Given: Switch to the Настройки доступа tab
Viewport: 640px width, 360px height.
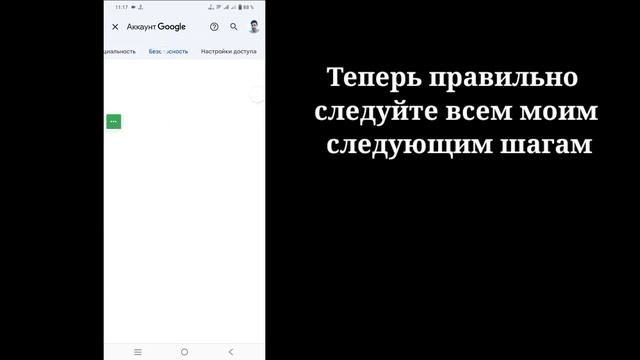Looking at the screenshot, I should (x=229, y=51).
